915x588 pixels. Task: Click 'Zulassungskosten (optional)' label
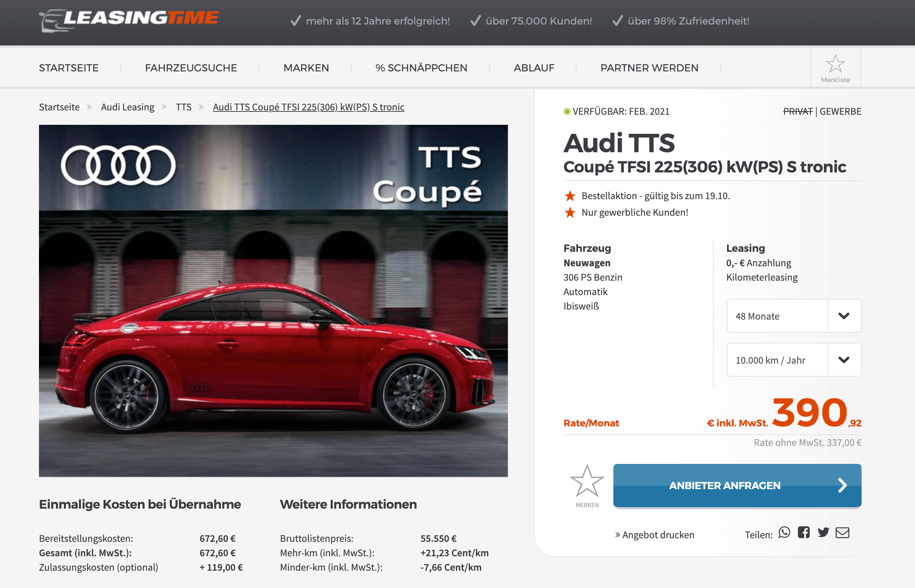click(98, 568)
